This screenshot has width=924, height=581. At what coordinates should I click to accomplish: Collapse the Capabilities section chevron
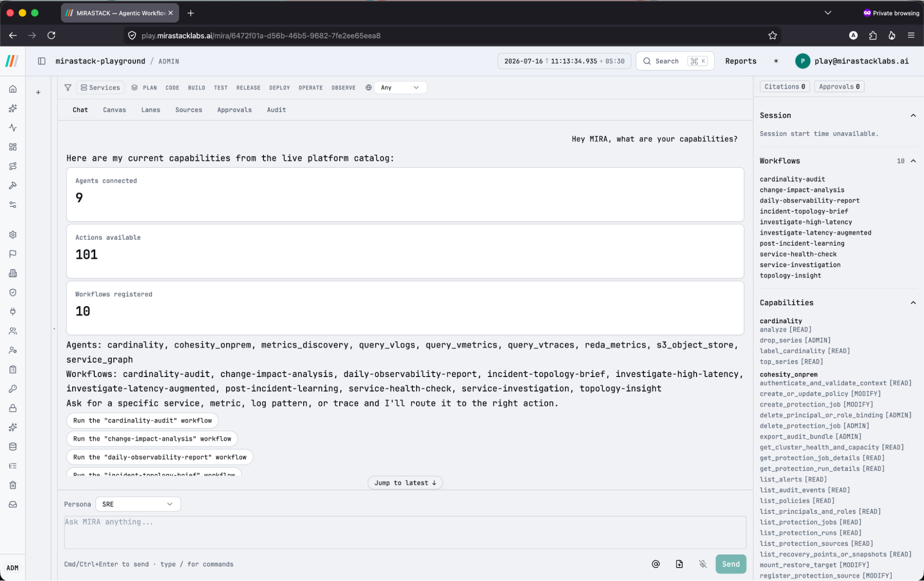tap(913, 303)
